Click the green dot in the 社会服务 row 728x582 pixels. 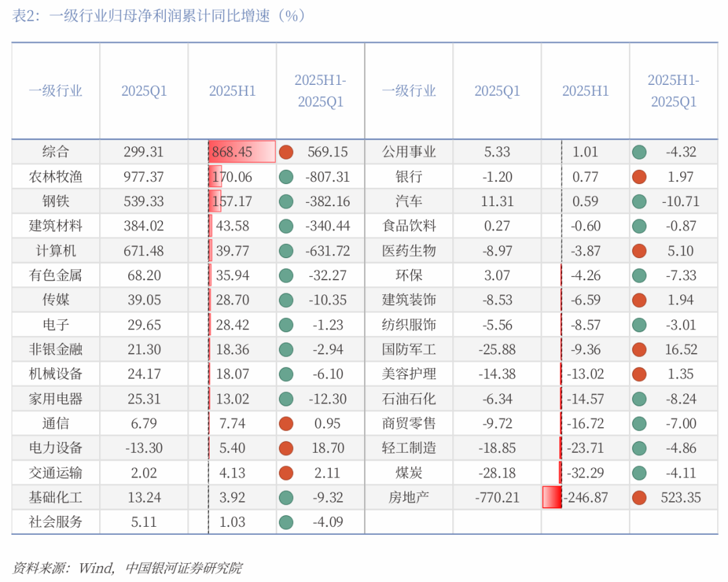click(x=286, y=522)
